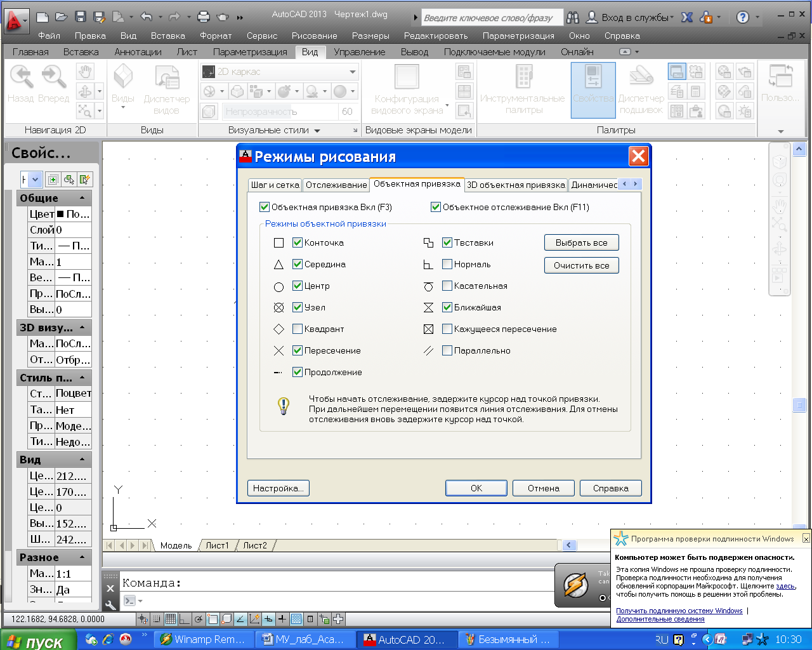The height and width of the screenshot is (650, 812).
Task: Open object selection dropdown in Properties palette
Action: pyautogui.click(x=36, y=180)
